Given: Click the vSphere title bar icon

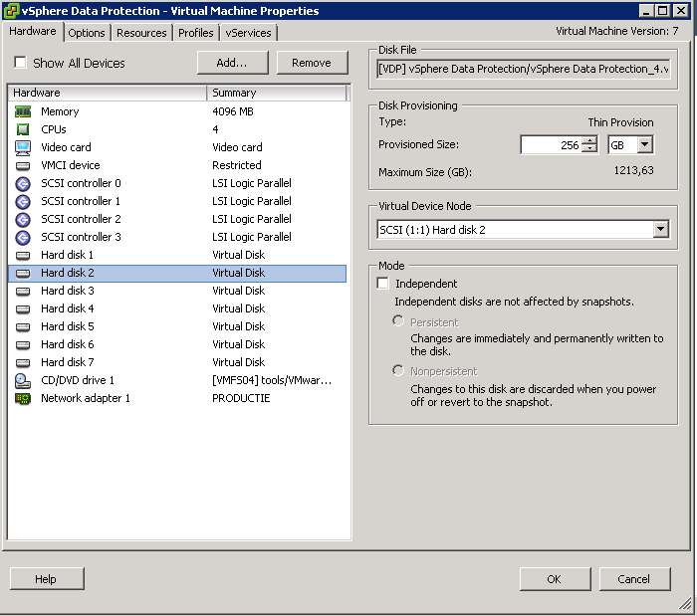Looking at the screenshot, I should (x=11, y=11).
